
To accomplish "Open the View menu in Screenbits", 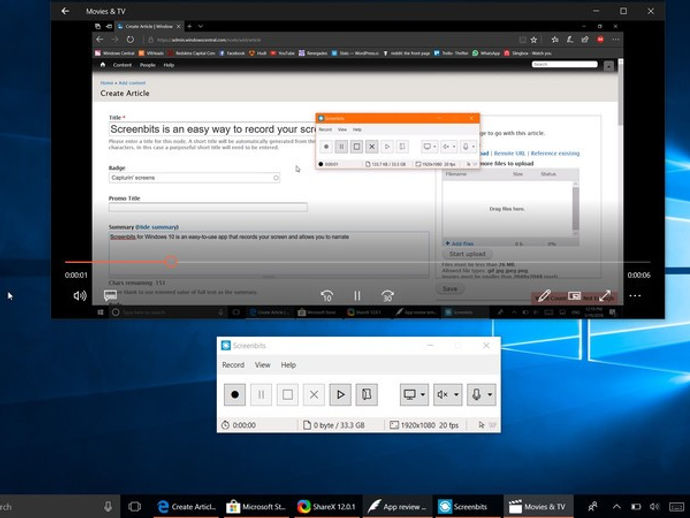I will coord(262,365).
